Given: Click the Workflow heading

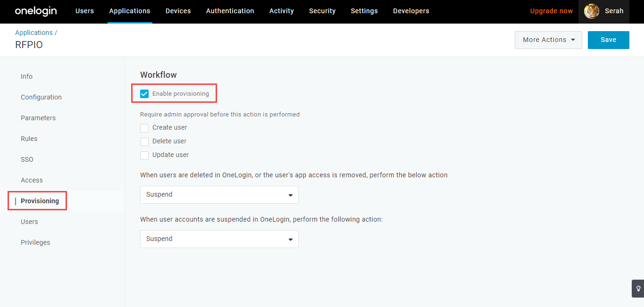Looking at the screenshot, I should pyautogui.click(x=159, y=75).
